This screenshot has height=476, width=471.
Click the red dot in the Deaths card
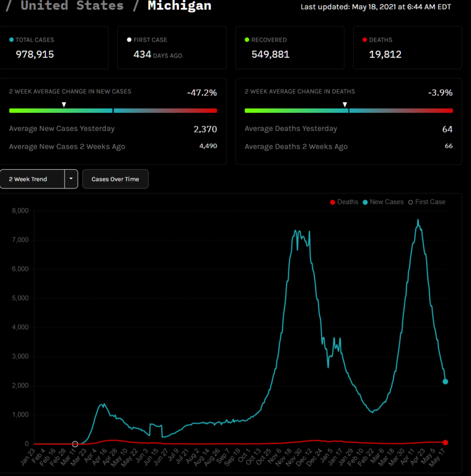coord(365,40)
